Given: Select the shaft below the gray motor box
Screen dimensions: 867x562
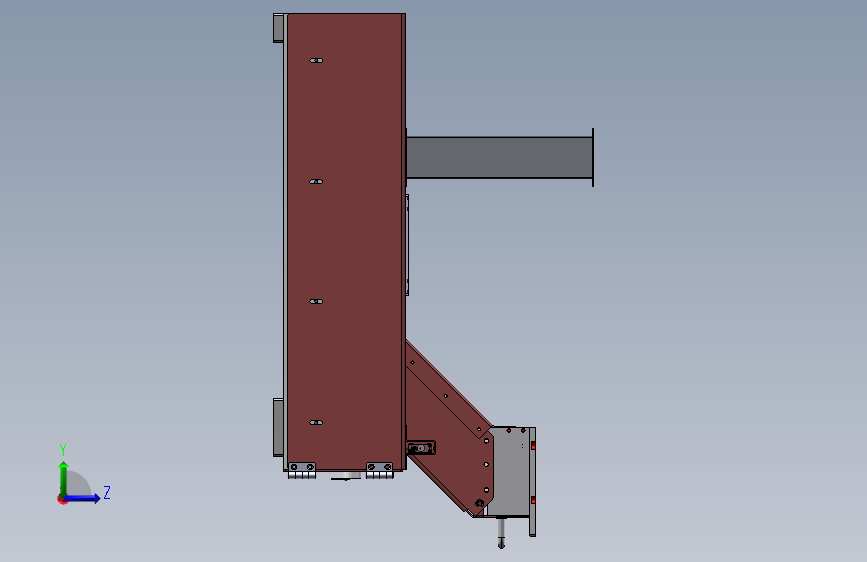Looking at the screenshot, I should point(501,533).
